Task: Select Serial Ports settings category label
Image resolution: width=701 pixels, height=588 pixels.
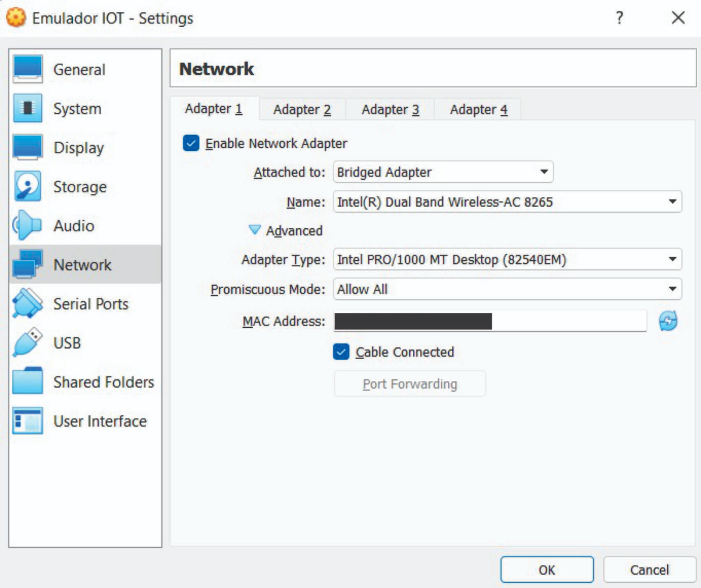Action: [x=91, y=304]
